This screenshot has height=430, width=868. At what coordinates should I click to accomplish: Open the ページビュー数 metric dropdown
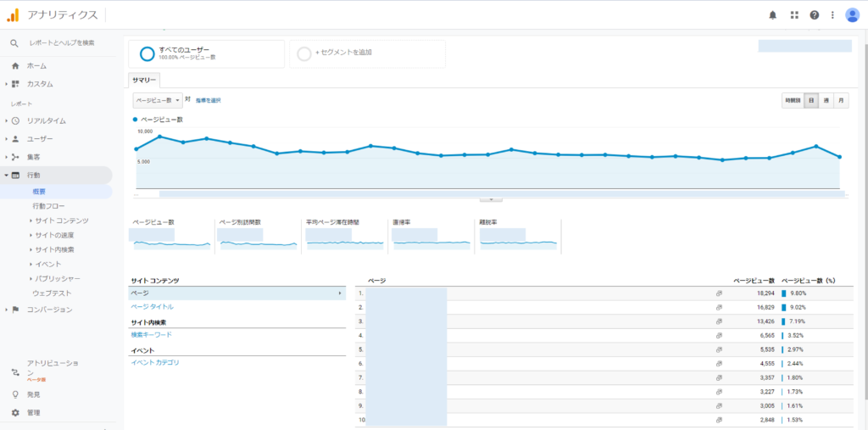click(x=158, y=100)
